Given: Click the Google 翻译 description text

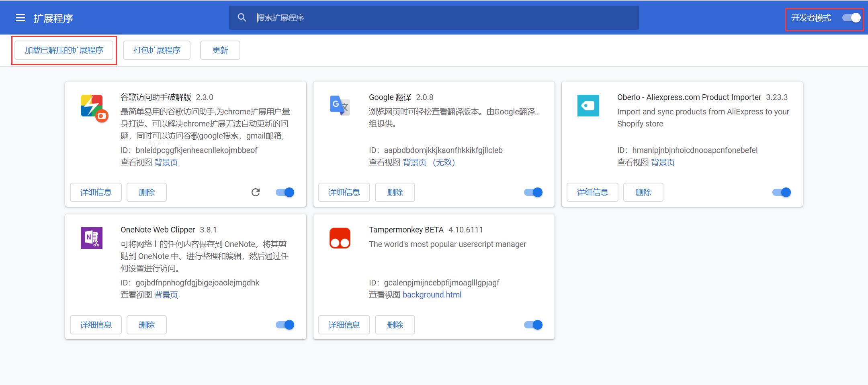Looking at the screenshot, I should coord(454,118).
